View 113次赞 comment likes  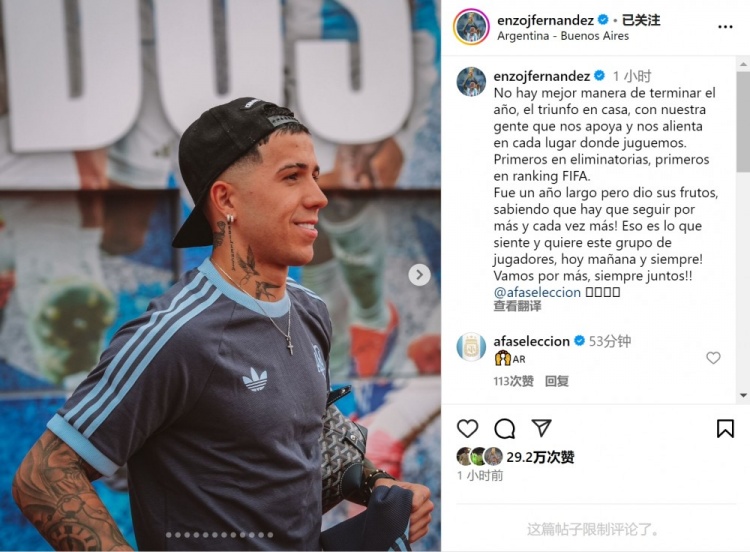(x=514, y=381)
